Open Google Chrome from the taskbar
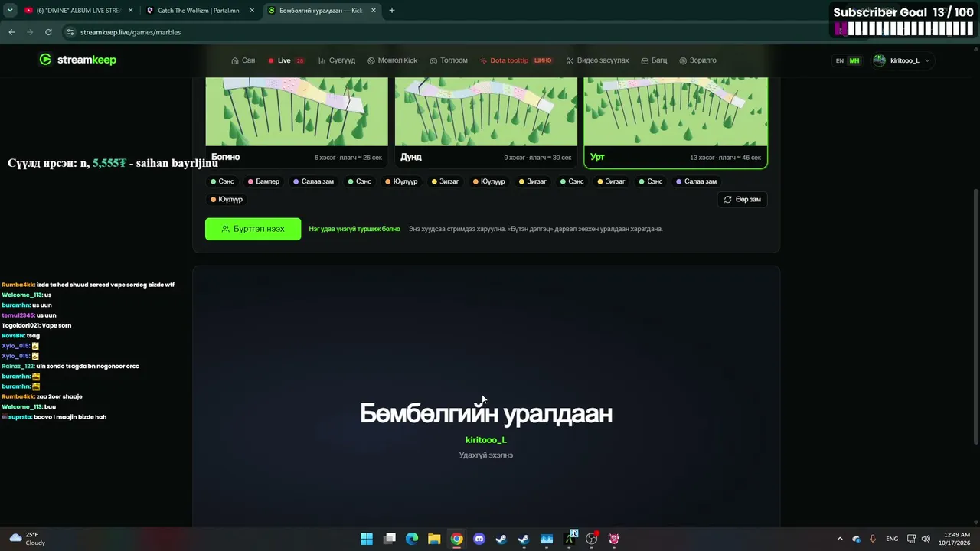980x551 pixels. (456, 539)
